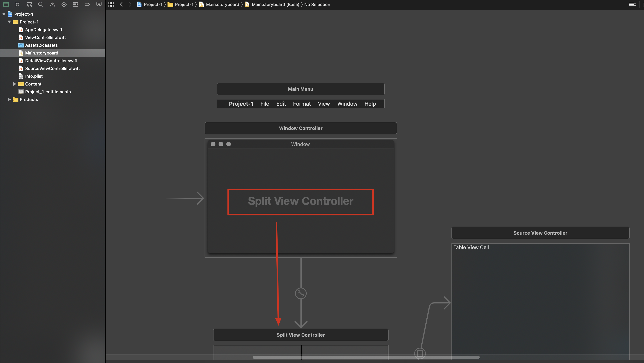This screenshot has width=644, height=363.
Task: Open the Breakpoint navigator icon
Action: (87, 4)
